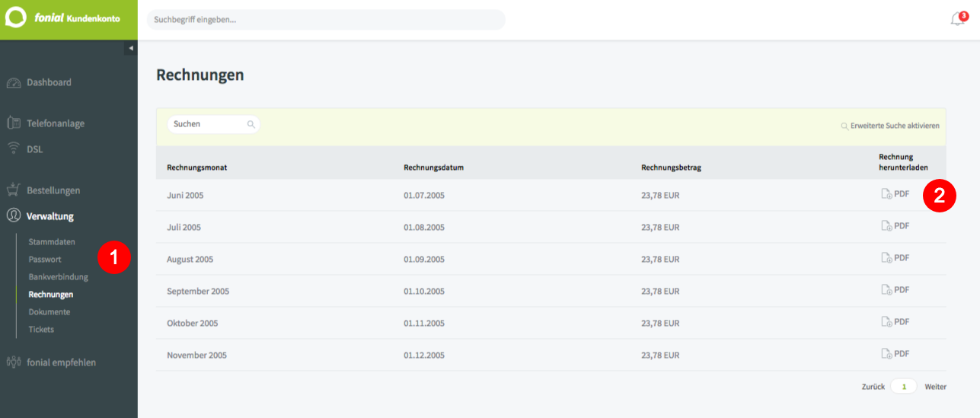This screenshot has width=980, height=418.
Task: Activate Erweiterte Suche aktivieren link
Action: (890, 126)
